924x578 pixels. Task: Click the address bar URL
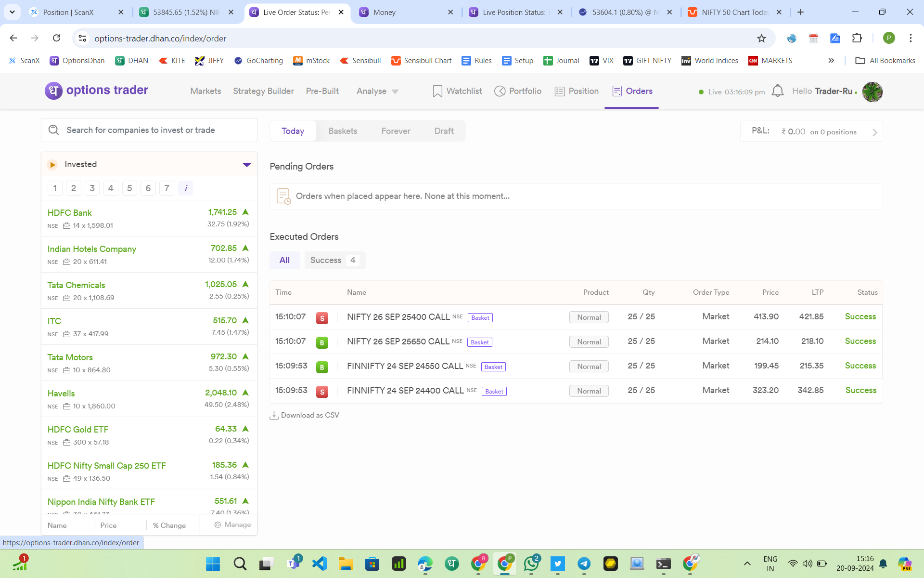tap(160, 38)
